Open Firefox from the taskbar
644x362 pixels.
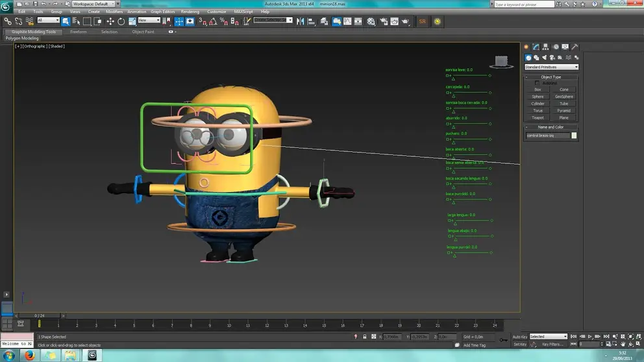30,356
